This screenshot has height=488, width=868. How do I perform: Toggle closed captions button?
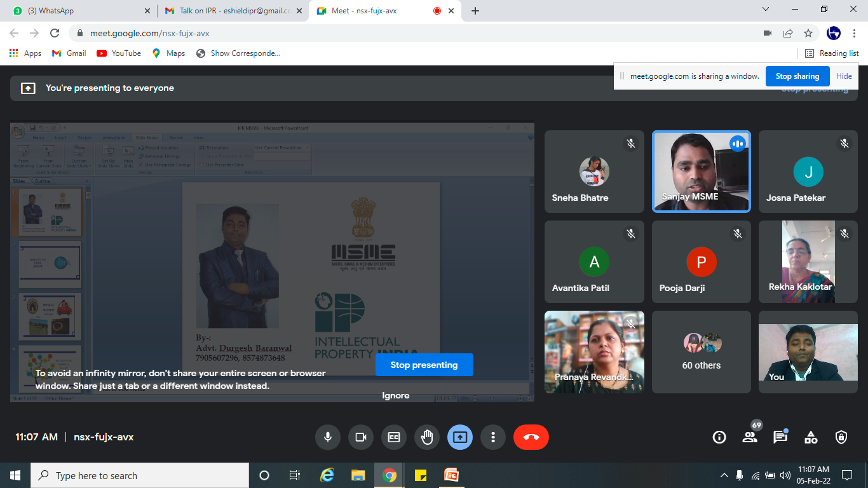394,437
